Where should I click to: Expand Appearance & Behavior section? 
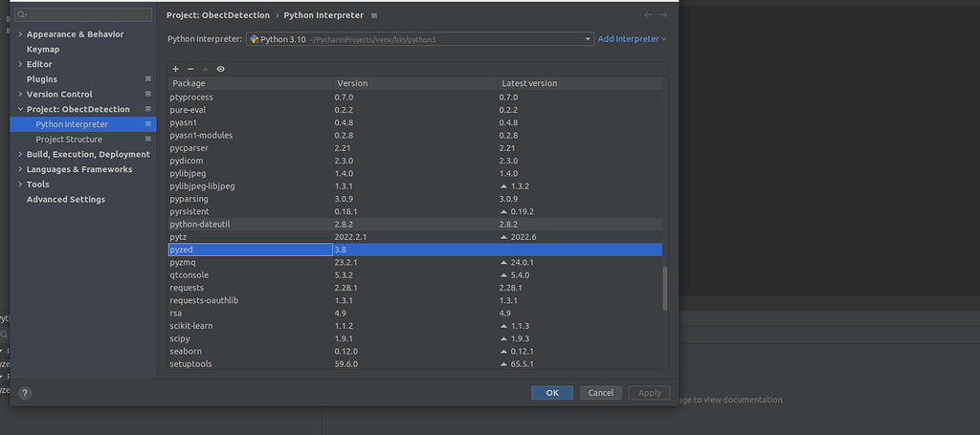pos(21,34)
